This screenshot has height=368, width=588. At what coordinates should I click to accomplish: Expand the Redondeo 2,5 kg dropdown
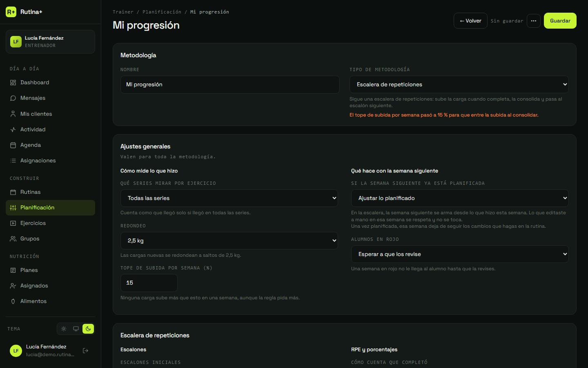click(229, 241)
